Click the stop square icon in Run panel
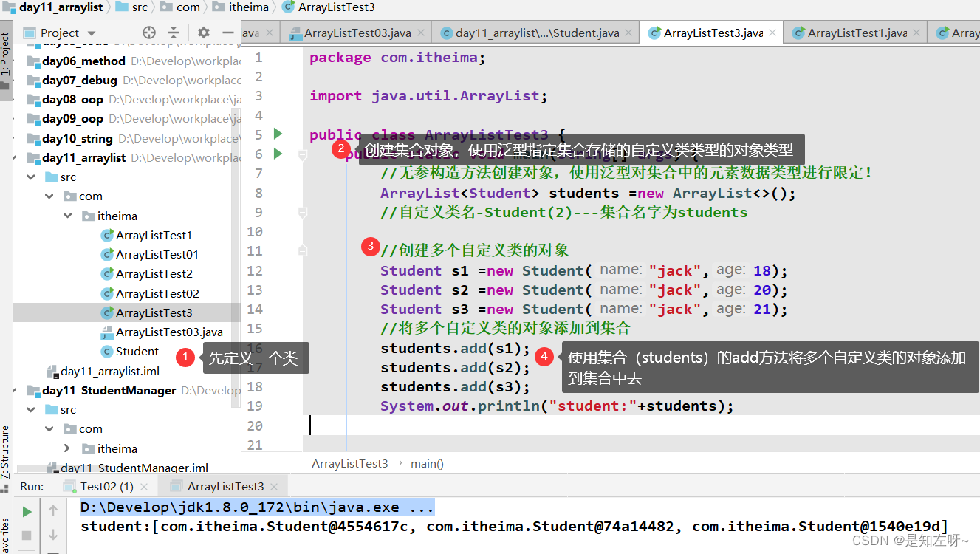 (x=27, y=535)
